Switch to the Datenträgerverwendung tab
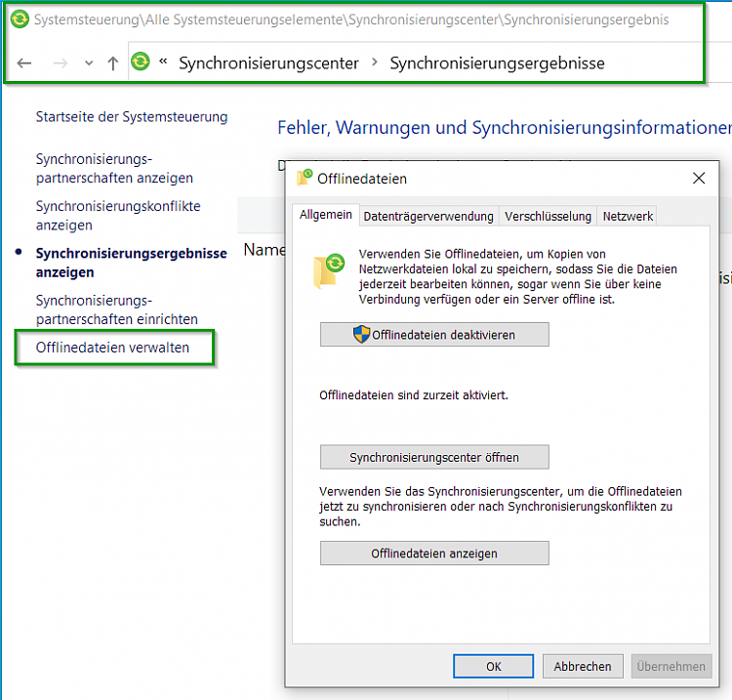Viewport: 732px width, 700px height. point(428,216)
